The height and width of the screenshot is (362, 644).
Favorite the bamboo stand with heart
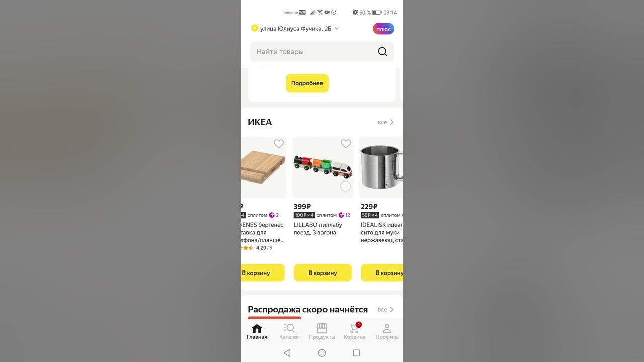click(279, 144)
